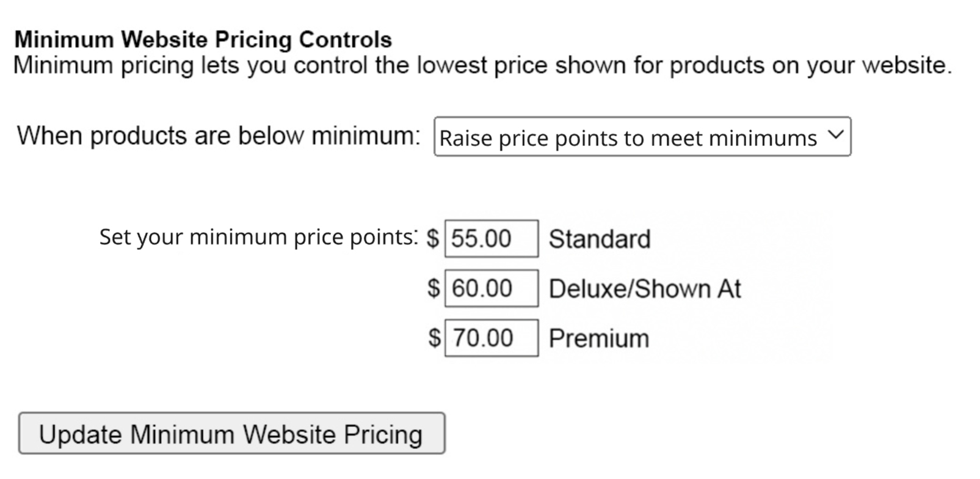Viewport: 980px width, 479px height.
Task: Click the 'Standard' price tier label
Action: point(599,239)
